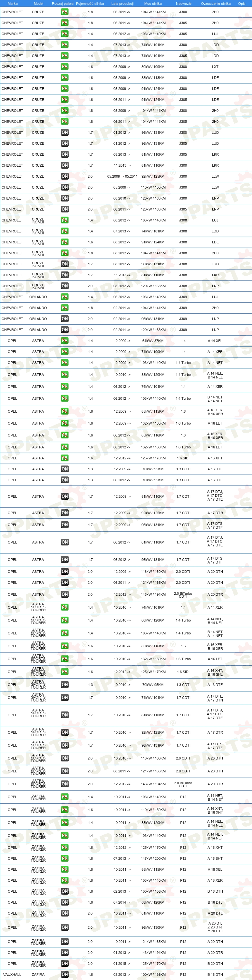Select the 'B 16 DTJ' engine code cell
This screenshot has height=980, width=252.
coord(215,902)
